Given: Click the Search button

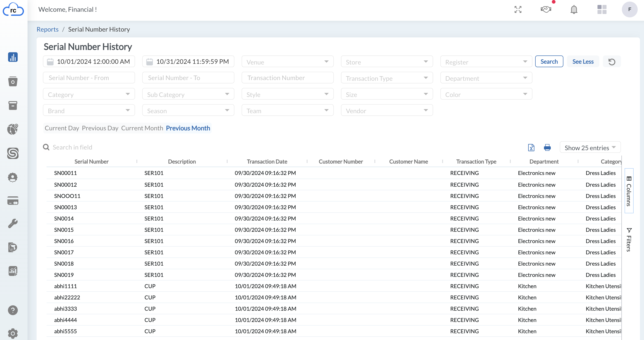Looking at the screenshot, I should point(549,62).
